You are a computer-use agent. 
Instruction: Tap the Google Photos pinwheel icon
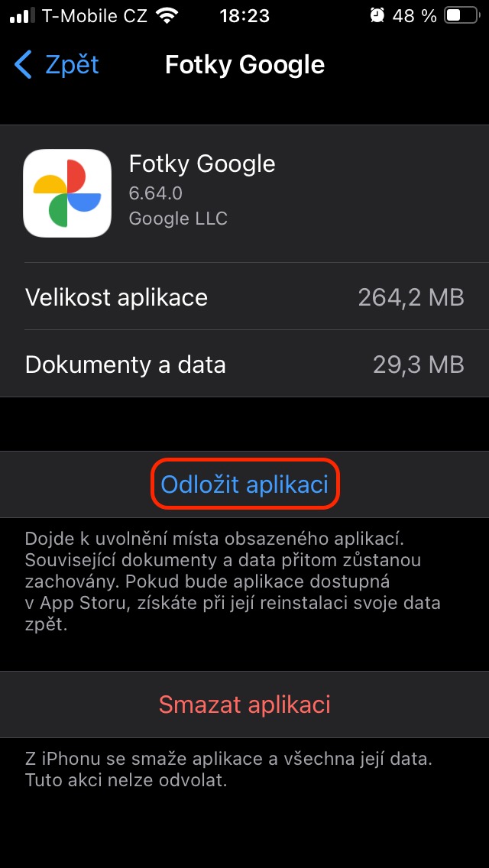tap(67, 193)
